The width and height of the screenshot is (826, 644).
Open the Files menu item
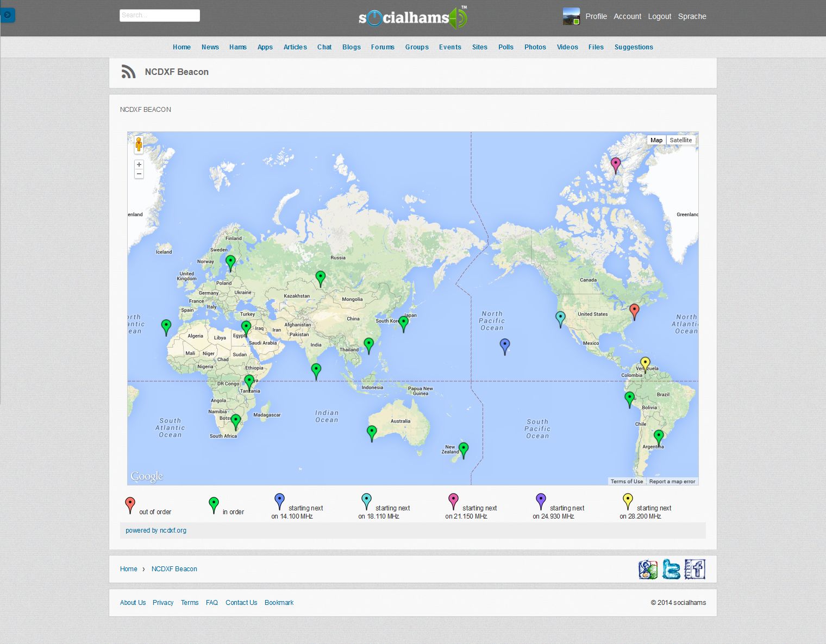click(596, 47)
